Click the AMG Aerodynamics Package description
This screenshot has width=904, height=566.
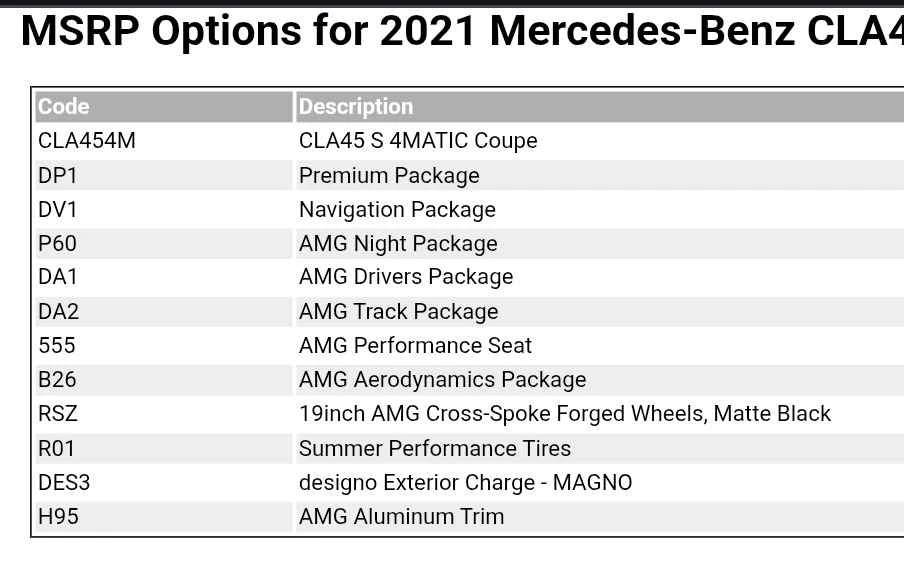click(x=442, y=380)
